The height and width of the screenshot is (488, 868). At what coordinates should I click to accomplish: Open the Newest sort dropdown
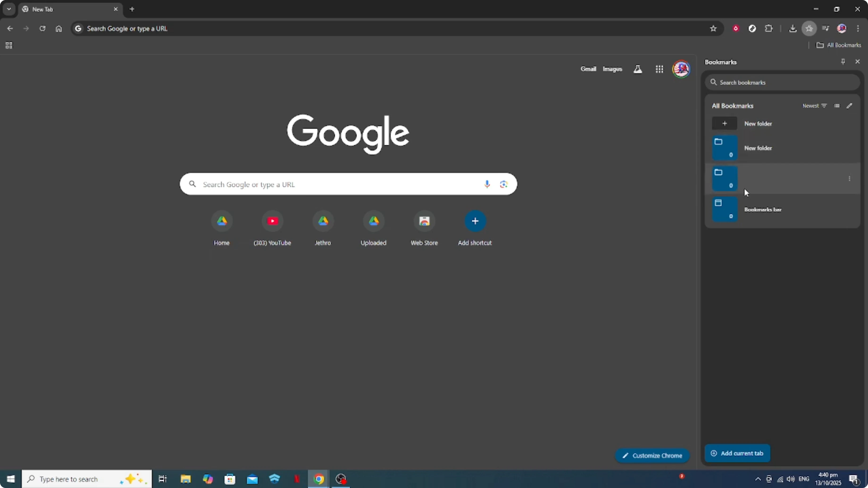814,106
